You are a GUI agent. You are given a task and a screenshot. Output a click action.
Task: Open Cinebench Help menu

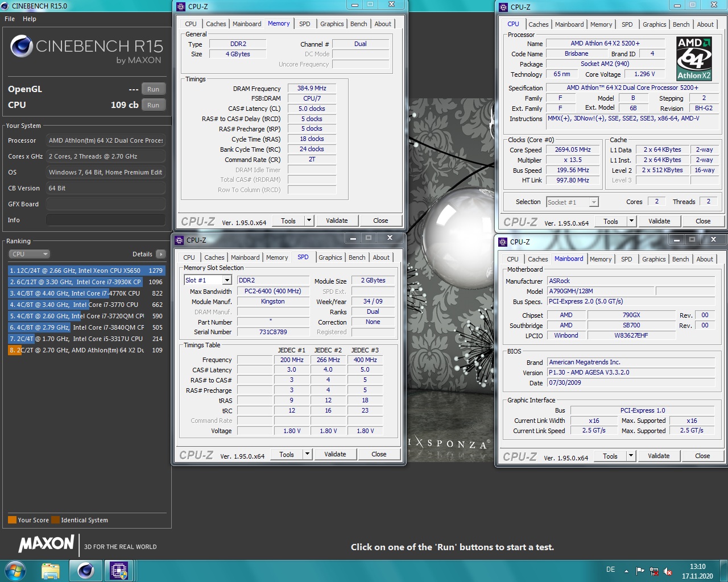coord(30,19)
